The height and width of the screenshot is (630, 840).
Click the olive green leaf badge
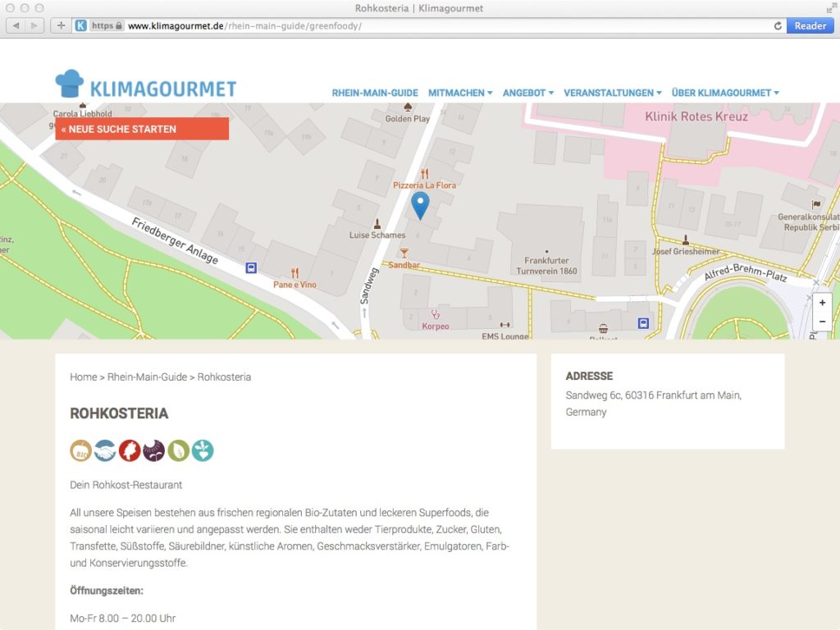(178, 450)
